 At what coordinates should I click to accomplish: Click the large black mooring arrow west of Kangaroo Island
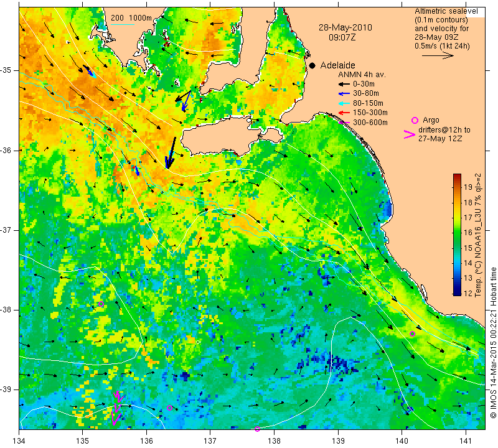pos(170,152)
